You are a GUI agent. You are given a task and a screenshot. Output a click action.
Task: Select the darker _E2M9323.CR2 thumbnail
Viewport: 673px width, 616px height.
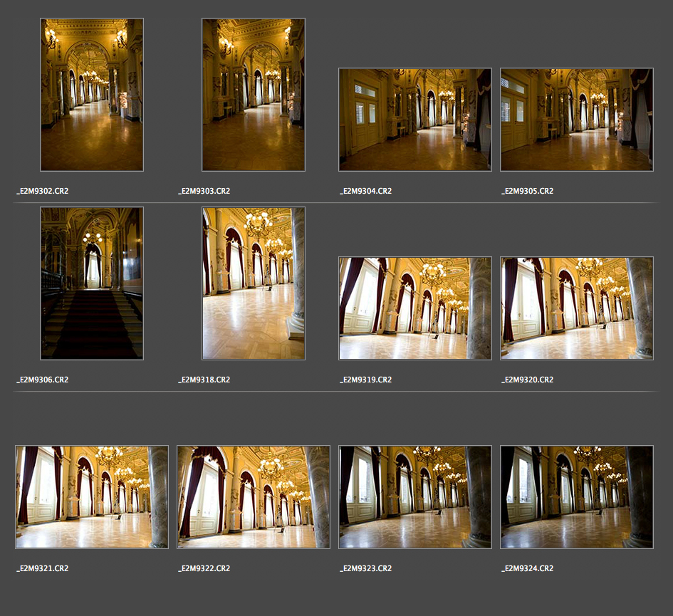(415, 497)
